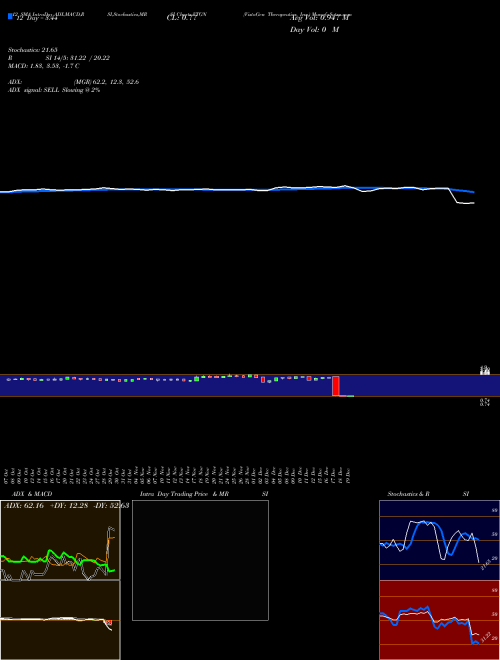Click the empty Intra Day Trading Price chart box
This screenshot has width=500, height=660.
[x=200, y=560]
